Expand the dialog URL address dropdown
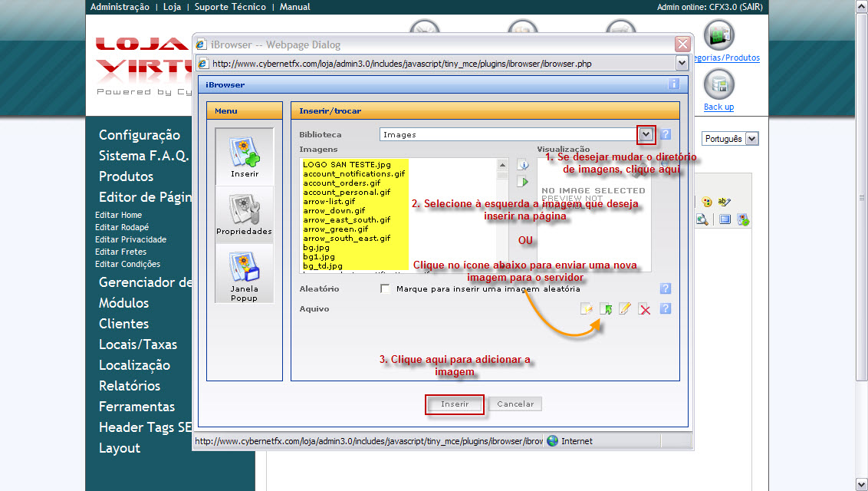Screen dimensions: 868x491 [x=682, y=64]
